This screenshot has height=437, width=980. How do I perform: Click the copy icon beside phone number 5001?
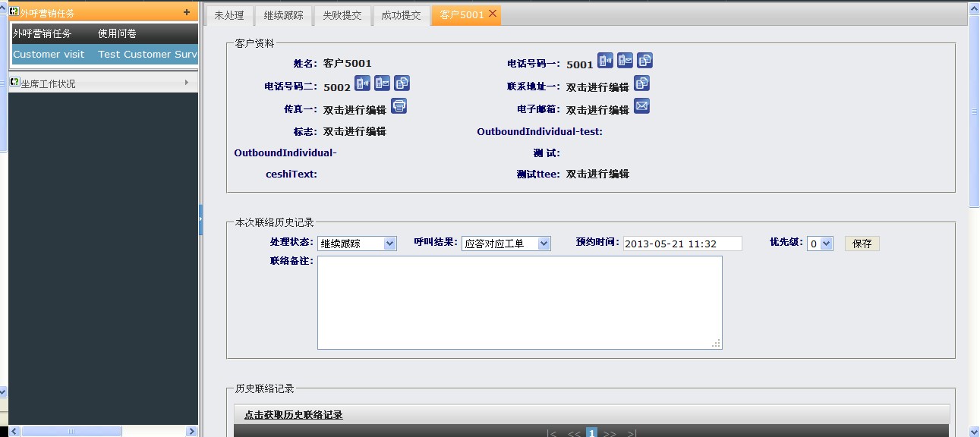click(644, 61)
